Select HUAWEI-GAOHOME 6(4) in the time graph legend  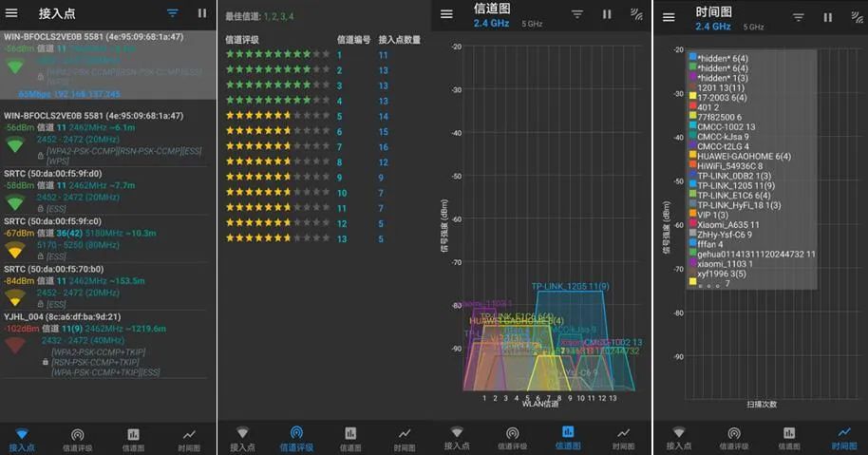(744, 157)
